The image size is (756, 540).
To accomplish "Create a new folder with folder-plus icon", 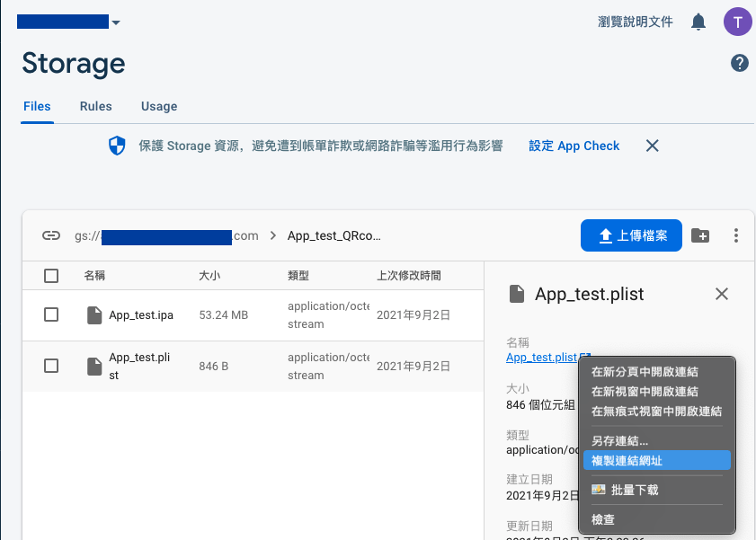I will 700,235.
